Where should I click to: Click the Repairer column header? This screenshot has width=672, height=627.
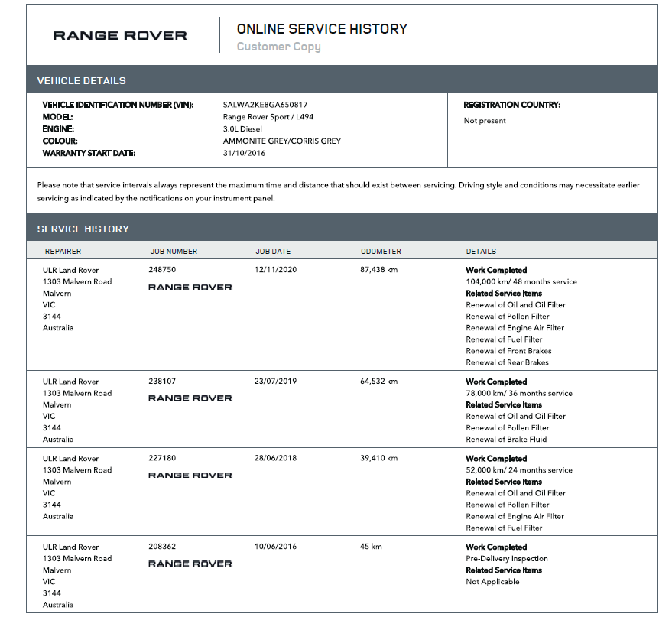click(63, 251)
